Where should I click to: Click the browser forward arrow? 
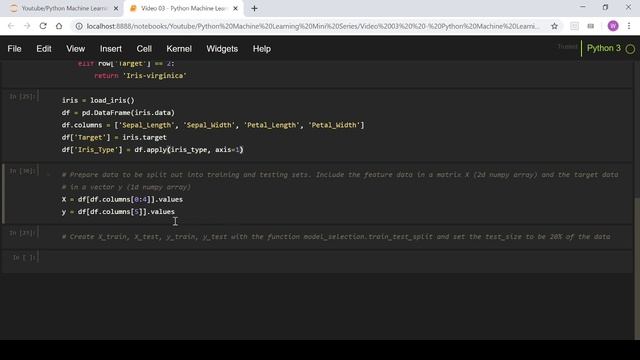[27, 26]
